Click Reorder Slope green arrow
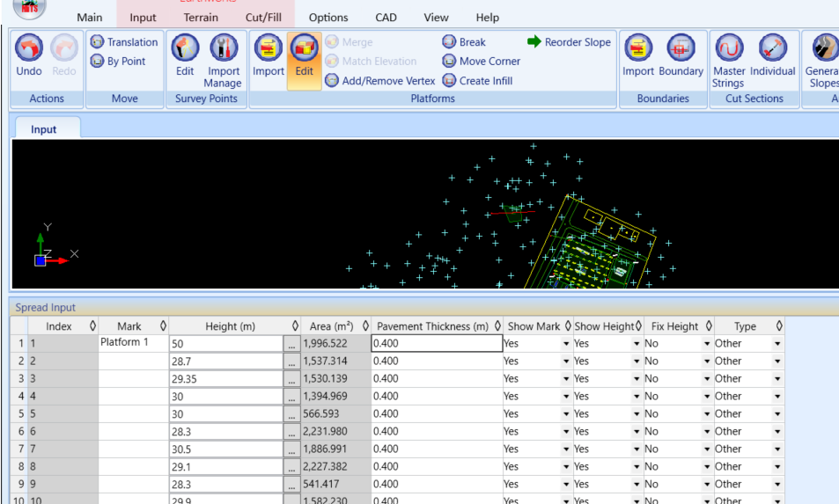The width and height of the screenshot is (839, 504). [x=534, y=41]
